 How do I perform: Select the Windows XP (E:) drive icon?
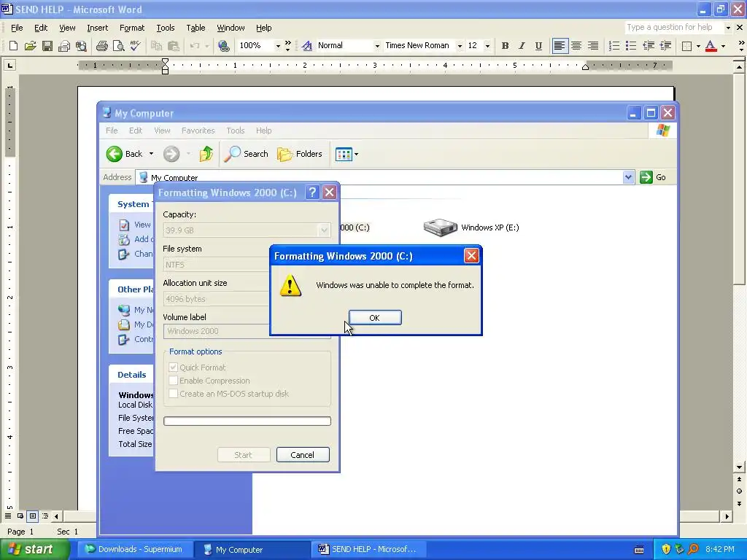coord(440,227)
